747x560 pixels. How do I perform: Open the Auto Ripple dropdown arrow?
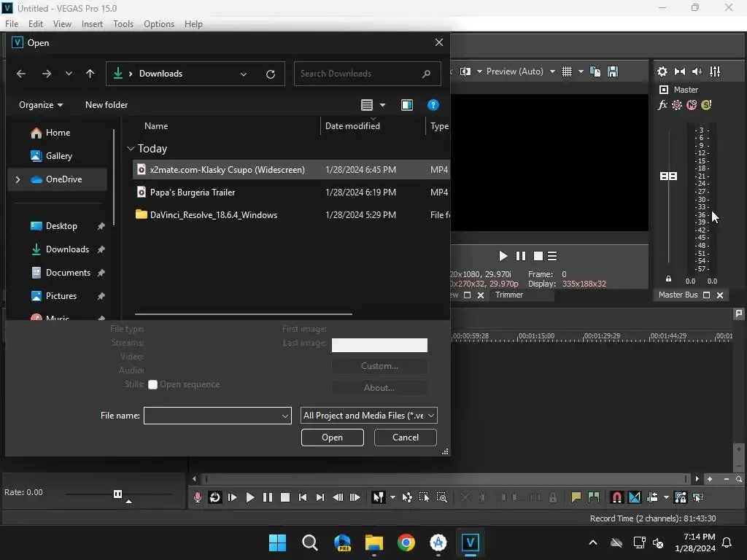(666, 497)
